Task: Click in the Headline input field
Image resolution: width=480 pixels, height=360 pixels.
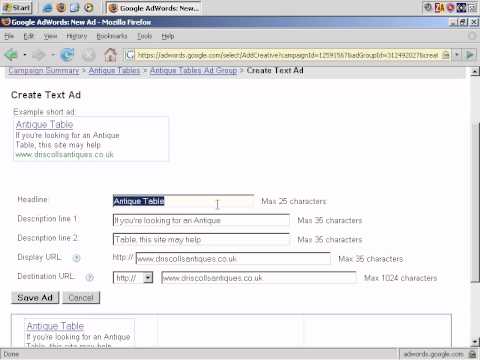Action: point(183,201)
